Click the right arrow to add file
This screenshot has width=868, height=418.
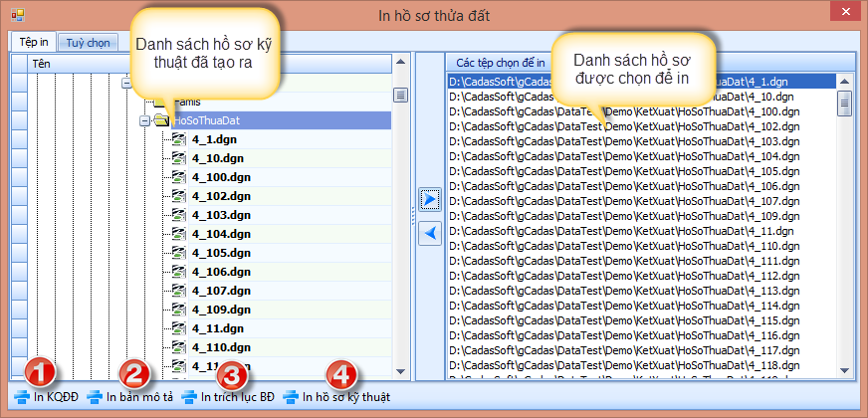pos(429,200)
